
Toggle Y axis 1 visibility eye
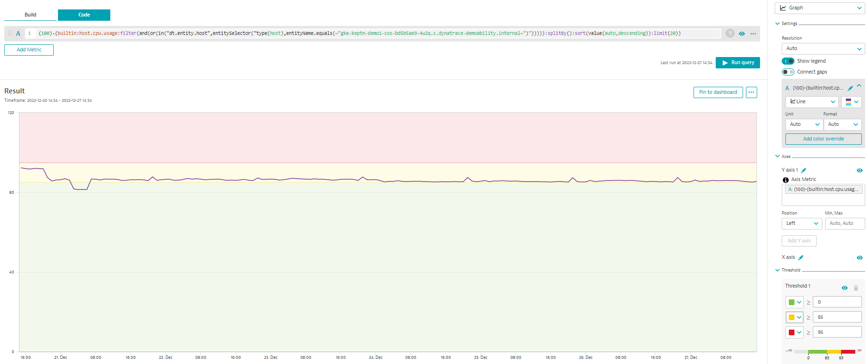click(860, 171)
